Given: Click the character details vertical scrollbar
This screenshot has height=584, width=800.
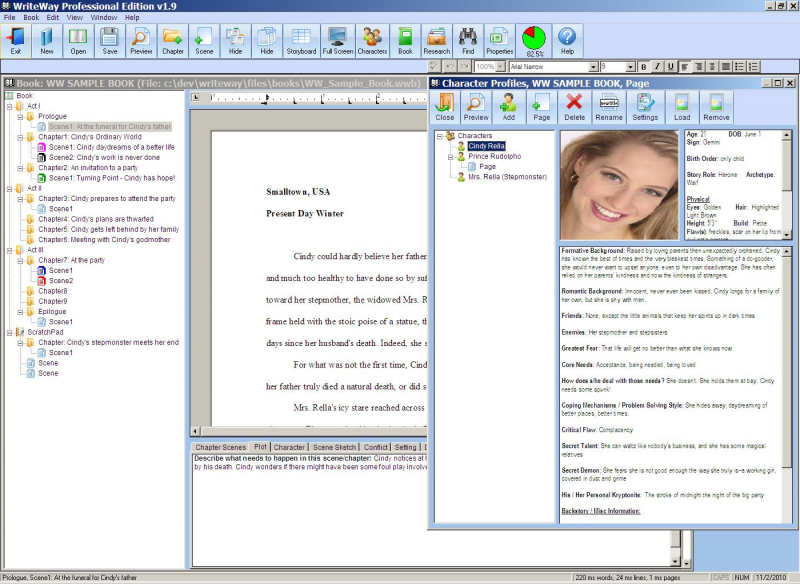Looking at the screenshot, I should coord(787,185).
